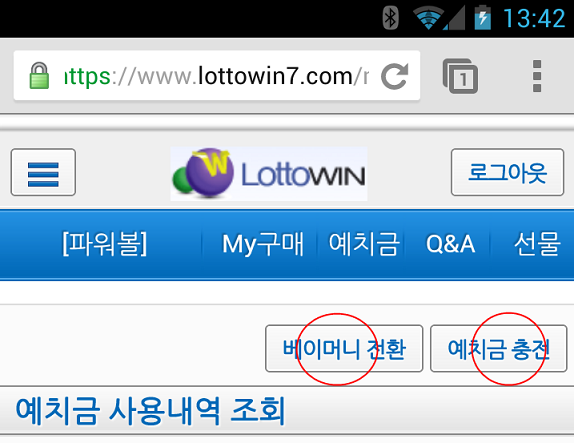Open the [파워볼] menu item
Screen dimensions: 574x443
point(104,244)
